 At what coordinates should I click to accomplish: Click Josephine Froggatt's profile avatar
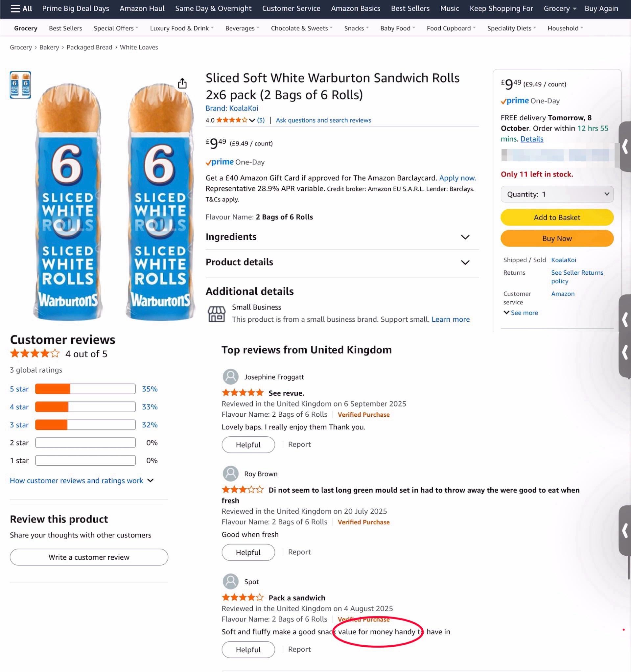(231, 377)
